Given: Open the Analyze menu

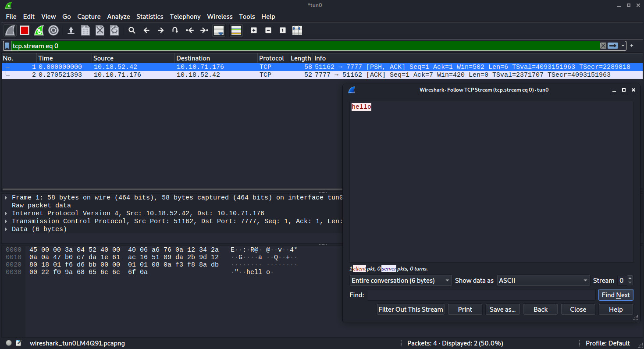Looking at the screenshot, I should point(118,17).
